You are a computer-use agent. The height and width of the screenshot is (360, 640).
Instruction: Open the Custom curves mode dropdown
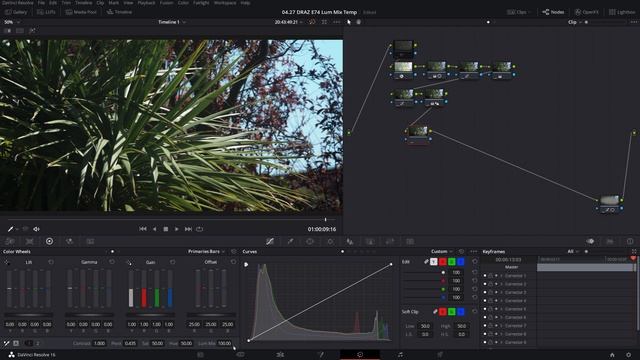[x=442, y=251]
